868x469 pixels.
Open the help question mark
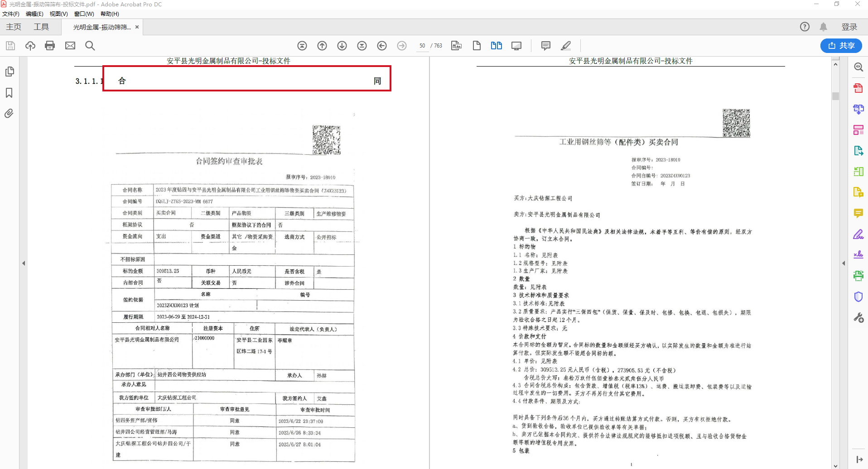click(805, 27)
